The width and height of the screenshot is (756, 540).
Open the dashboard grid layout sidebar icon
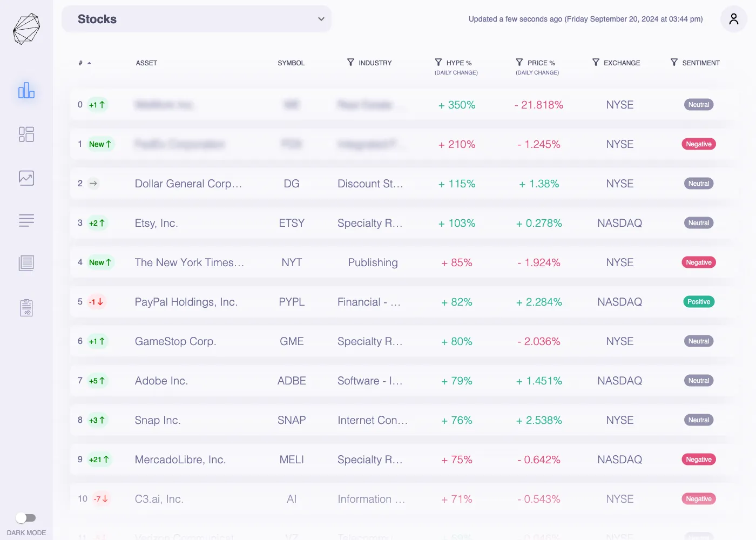(26, 134)
